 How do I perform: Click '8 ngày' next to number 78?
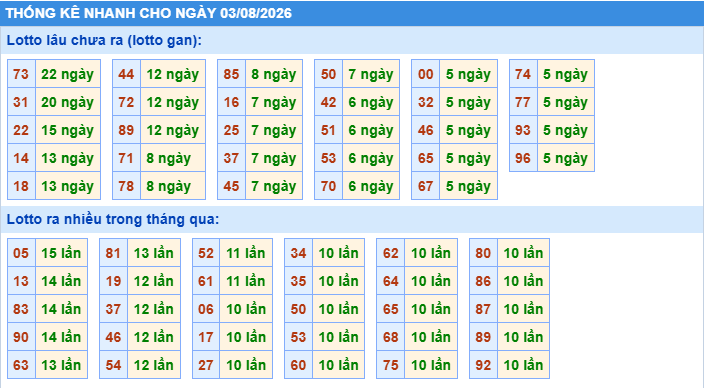tap(173, 185)
